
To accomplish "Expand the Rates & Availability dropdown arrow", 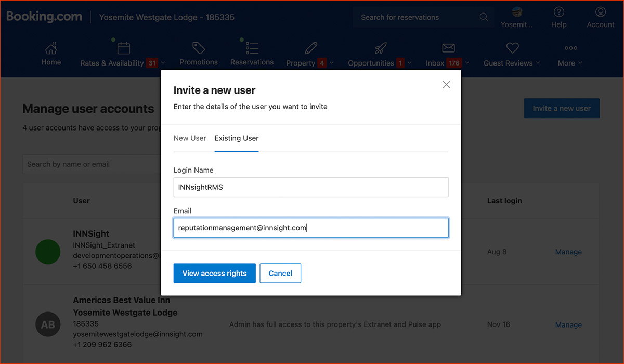I will [163, 63].
